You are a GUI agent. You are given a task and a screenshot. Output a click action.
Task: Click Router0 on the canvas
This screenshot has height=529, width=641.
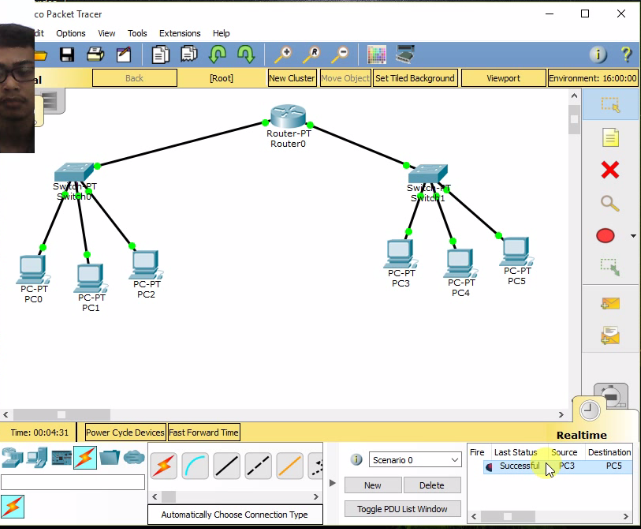click(x=288, y=117)
